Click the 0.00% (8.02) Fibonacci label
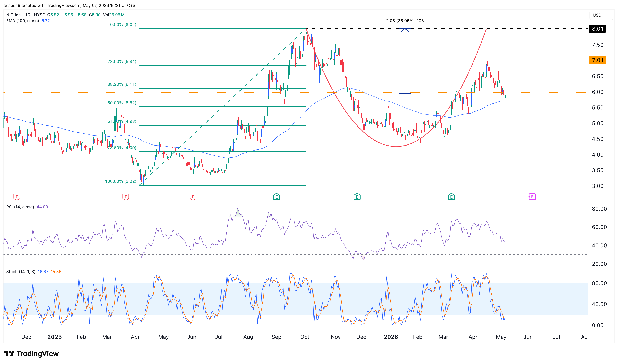The height and width of the screenshot is (364, 618). [123, 25]
